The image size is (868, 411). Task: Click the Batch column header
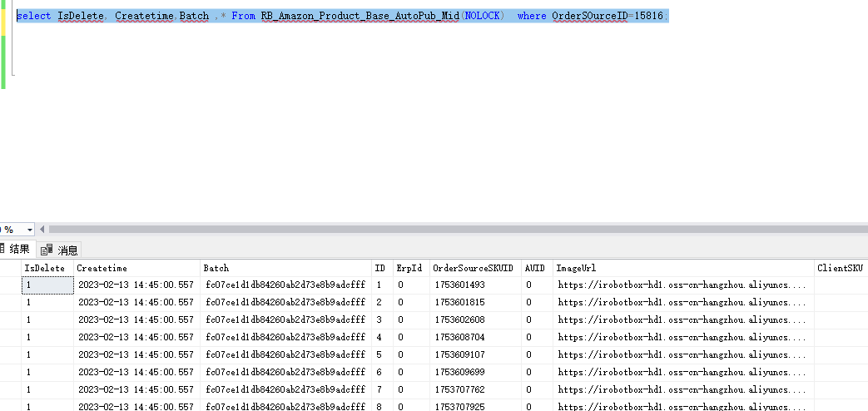(286, 268)
